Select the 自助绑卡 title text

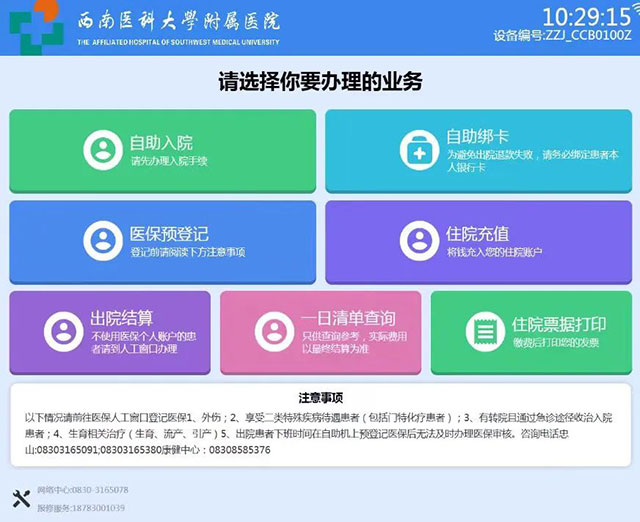(478, 136)
